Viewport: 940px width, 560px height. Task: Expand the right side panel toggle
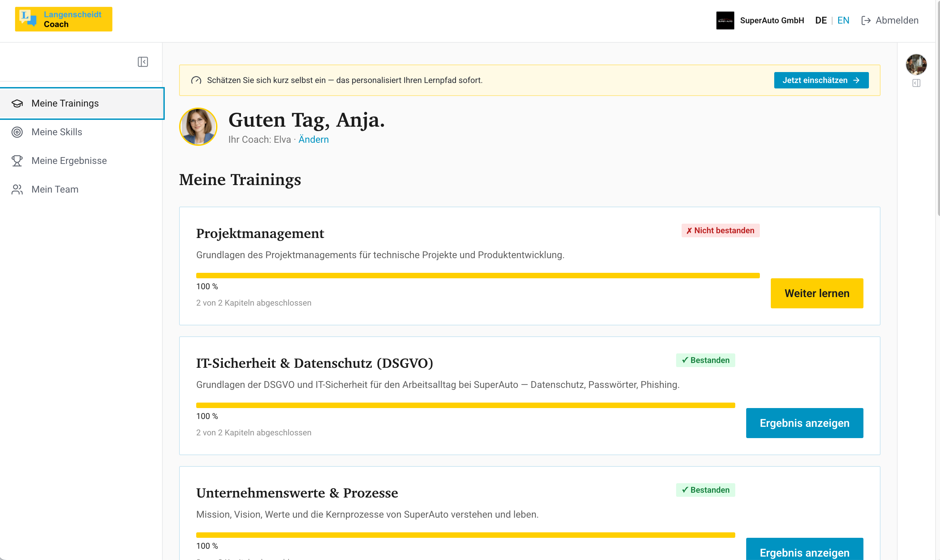coord(916,83)
